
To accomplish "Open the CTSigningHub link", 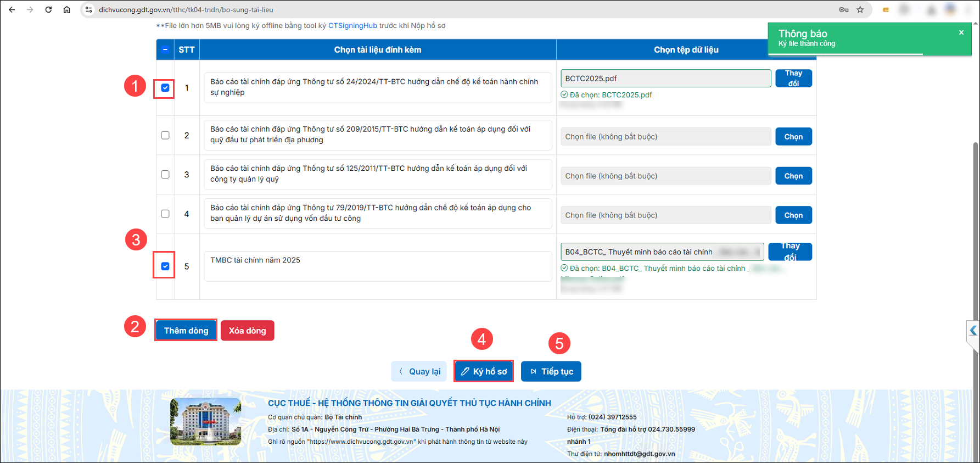I will (x=352, y=25).
